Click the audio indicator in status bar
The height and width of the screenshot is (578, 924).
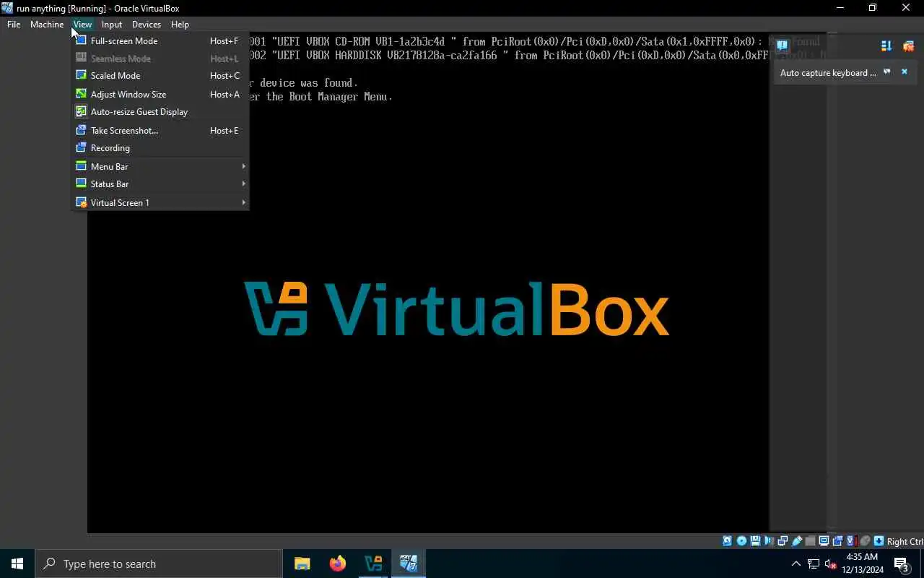[x=769, y=541]
